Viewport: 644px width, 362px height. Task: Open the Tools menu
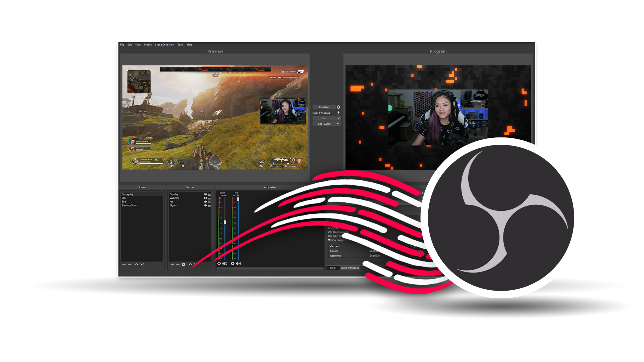180,45
